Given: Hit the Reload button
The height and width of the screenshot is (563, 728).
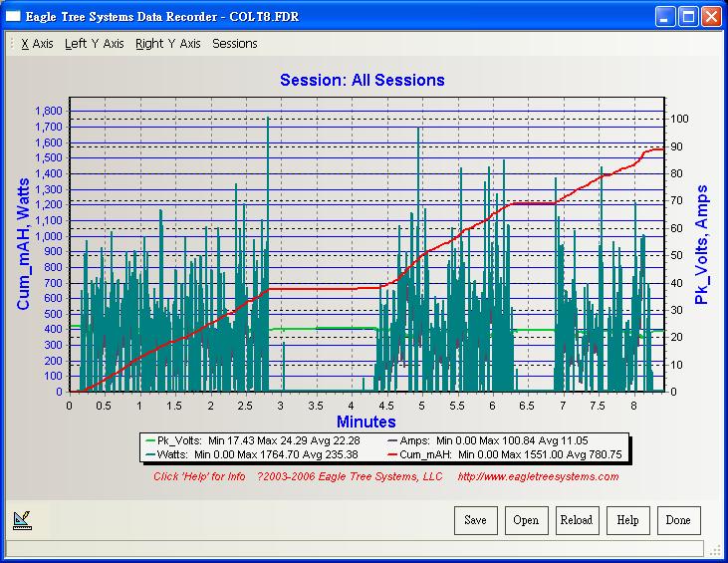Looking at the screenshot, I should pos(576,520).
